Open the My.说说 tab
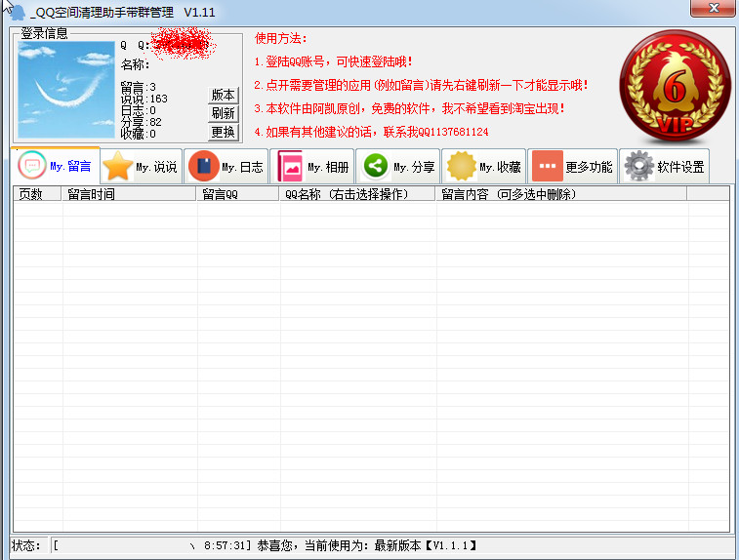739x560 pixels. [141, 166]
